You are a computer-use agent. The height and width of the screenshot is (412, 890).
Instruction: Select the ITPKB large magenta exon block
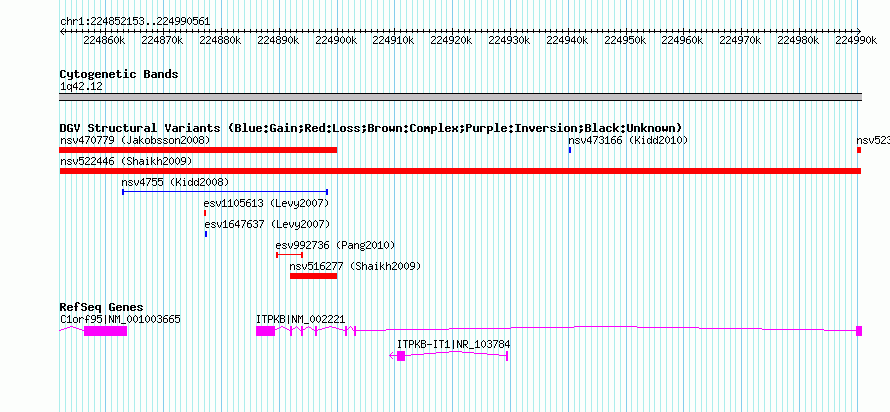265,331
